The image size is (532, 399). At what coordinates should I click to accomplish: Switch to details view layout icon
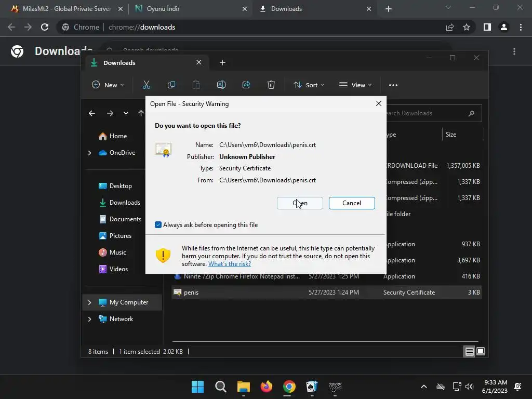click(x=469, y=352)
